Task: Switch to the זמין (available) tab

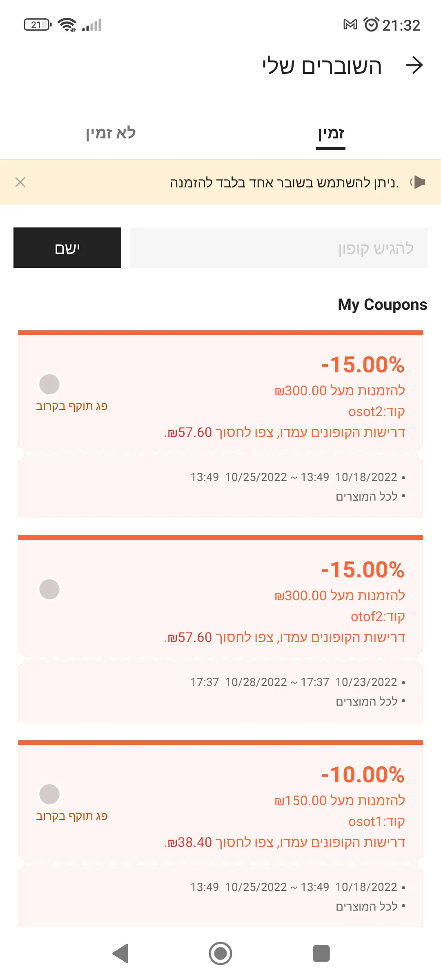Action: point(331,133)
